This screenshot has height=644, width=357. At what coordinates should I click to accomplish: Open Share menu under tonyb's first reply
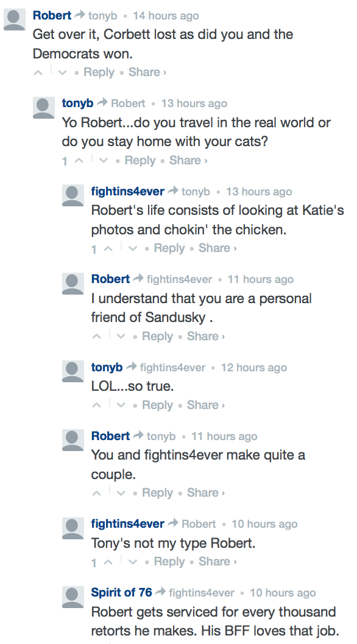(186, 161)
